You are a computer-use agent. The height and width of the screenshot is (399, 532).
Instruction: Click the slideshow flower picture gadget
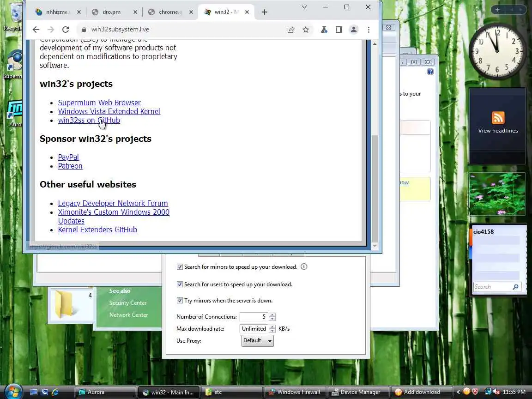[497, 194]
